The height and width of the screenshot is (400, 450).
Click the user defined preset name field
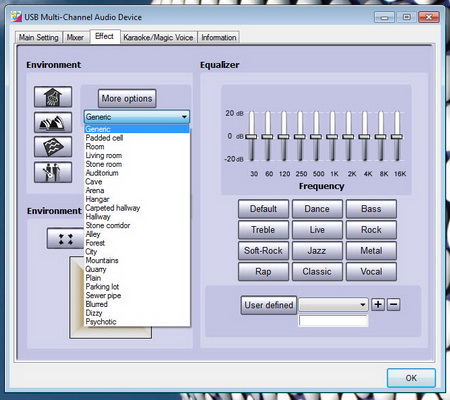tap(333, 321)
